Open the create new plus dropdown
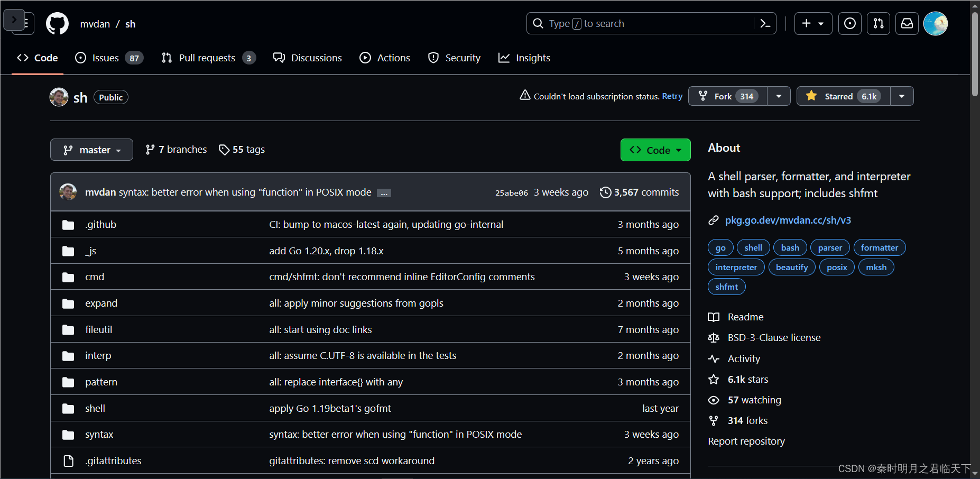 tap(813, 23)
